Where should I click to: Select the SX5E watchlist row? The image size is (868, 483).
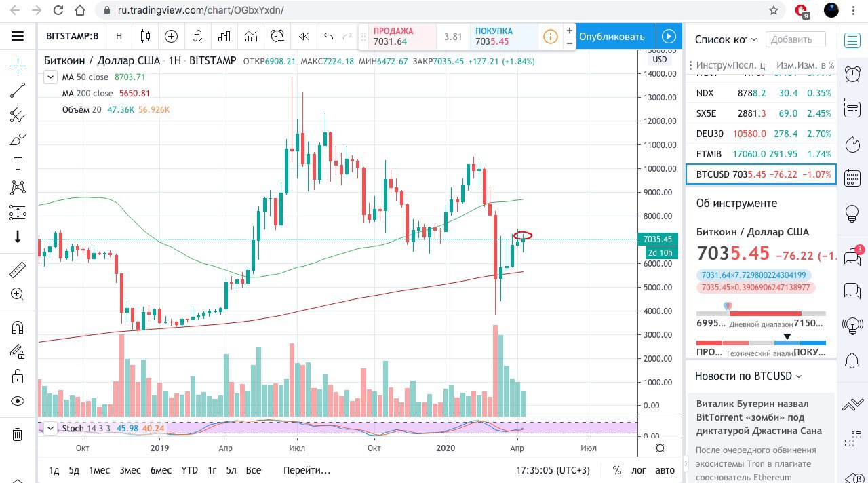(762, 113)
